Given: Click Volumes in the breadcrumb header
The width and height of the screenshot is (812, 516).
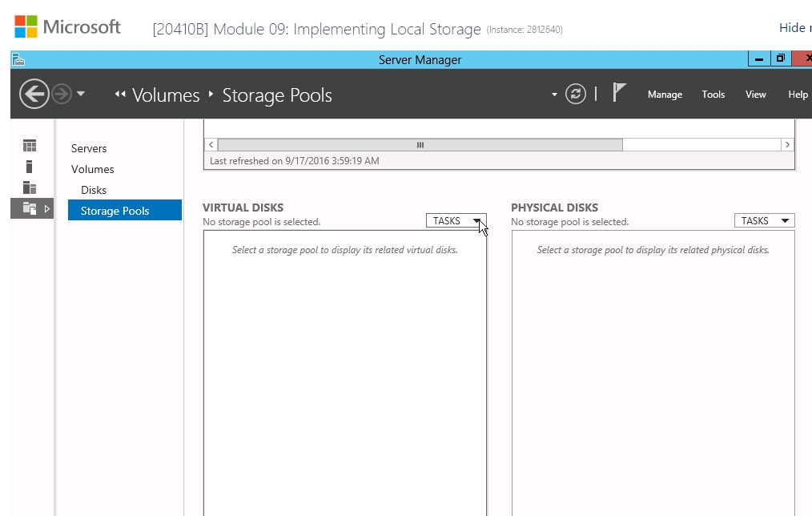Looking at the screenshot, I should click(x=166, y=95).
